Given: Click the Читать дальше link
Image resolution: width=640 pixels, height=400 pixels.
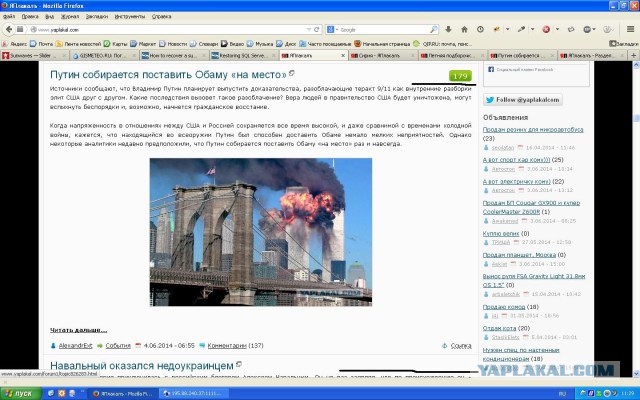Looking at the screenshot, I should coord(78,330).
